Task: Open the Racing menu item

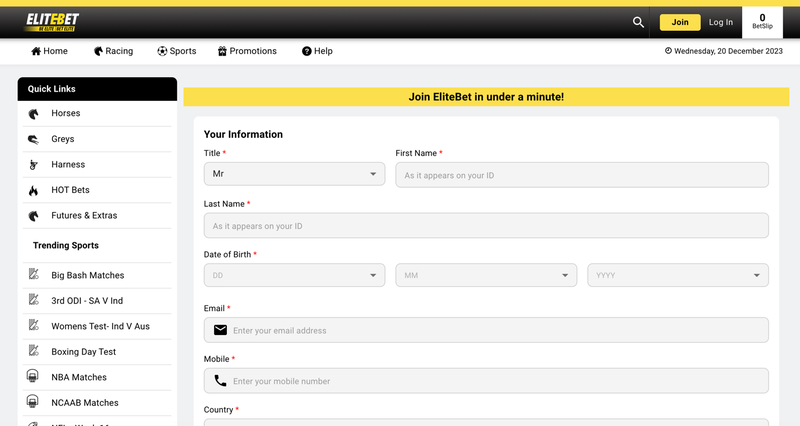Action: point(113,51)
